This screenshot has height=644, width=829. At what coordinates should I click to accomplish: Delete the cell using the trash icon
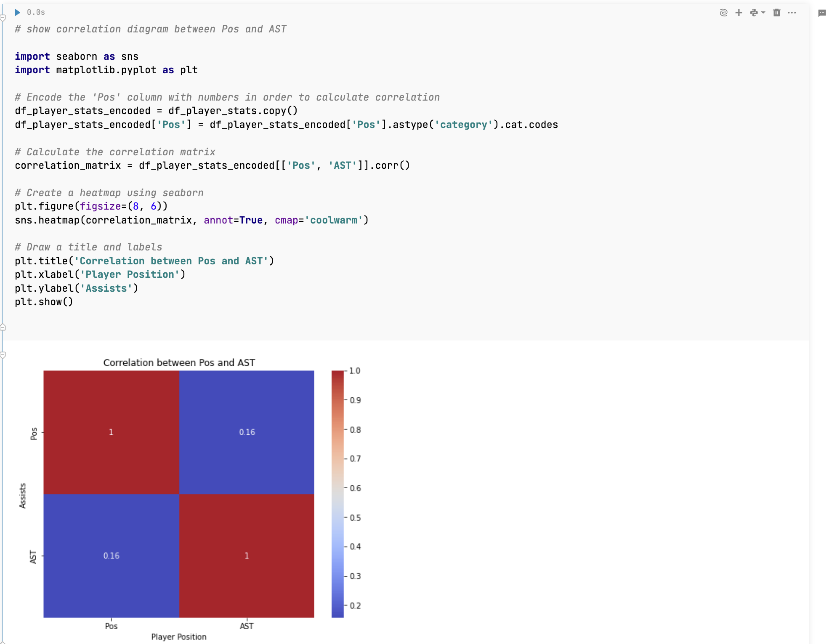(776, 12)
